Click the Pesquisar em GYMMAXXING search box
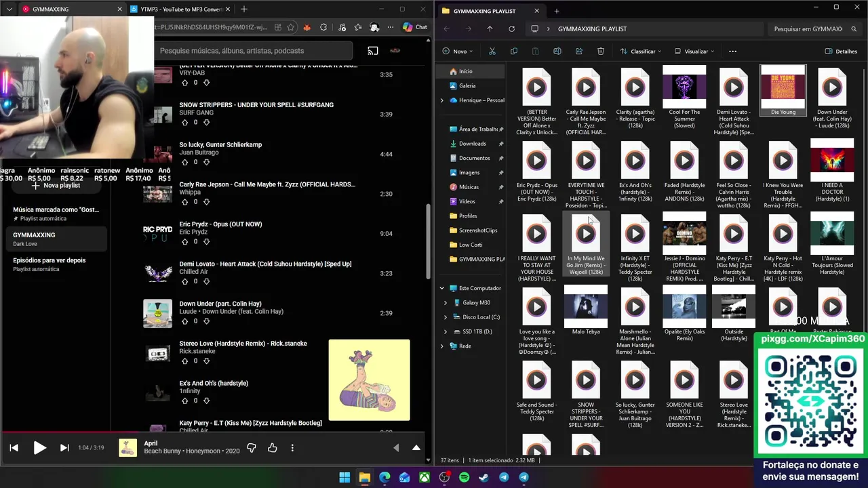868x488 pixels. [816, 29]
